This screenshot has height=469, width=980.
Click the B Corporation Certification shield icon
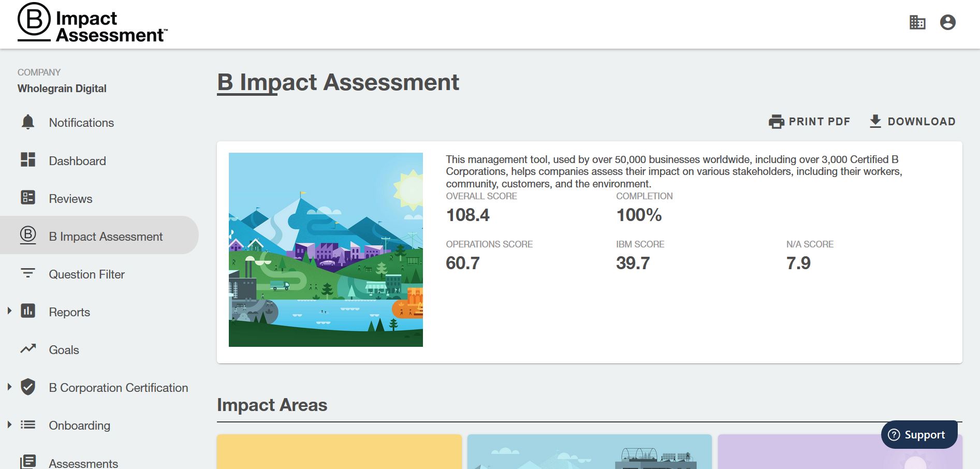click(x=28, y=387)
